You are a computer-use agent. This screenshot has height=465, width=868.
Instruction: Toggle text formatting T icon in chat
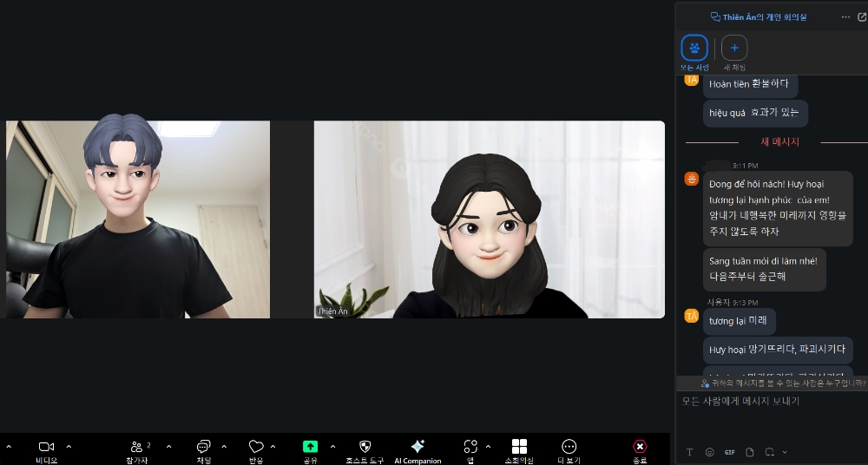click(690, 452)
